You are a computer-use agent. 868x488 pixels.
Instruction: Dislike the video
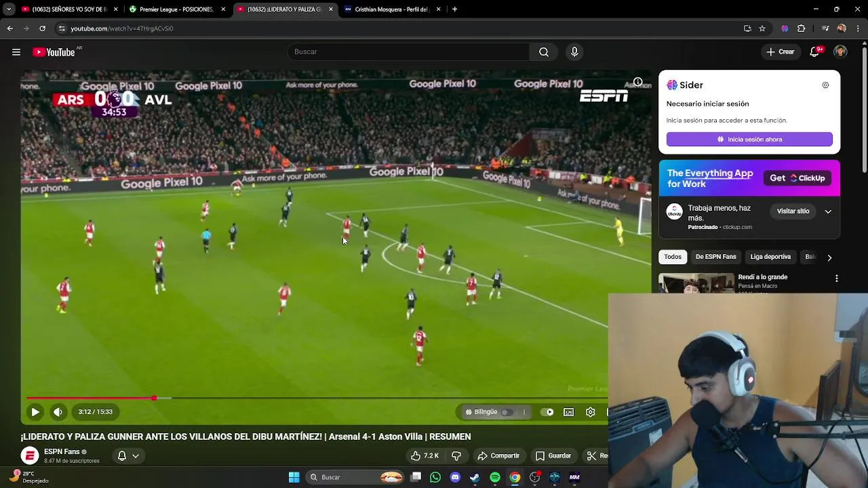456,455
